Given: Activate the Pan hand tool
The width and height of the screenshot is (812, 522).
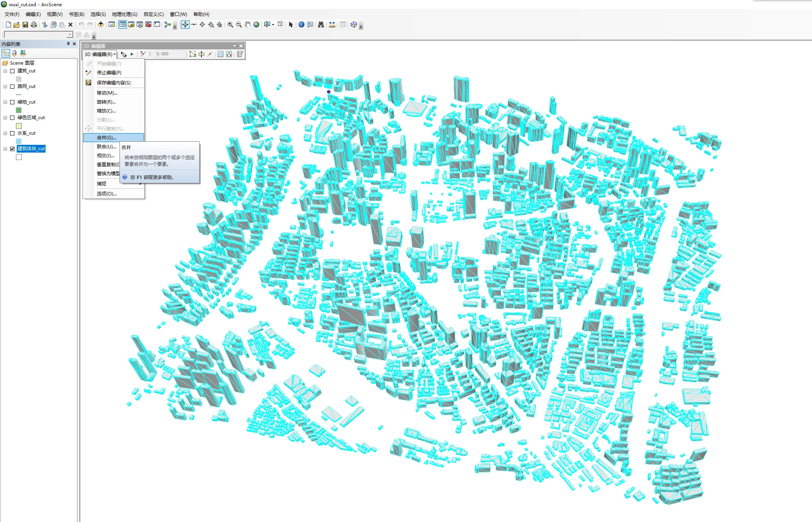Looking at the screenshot, I should [248, 25].
